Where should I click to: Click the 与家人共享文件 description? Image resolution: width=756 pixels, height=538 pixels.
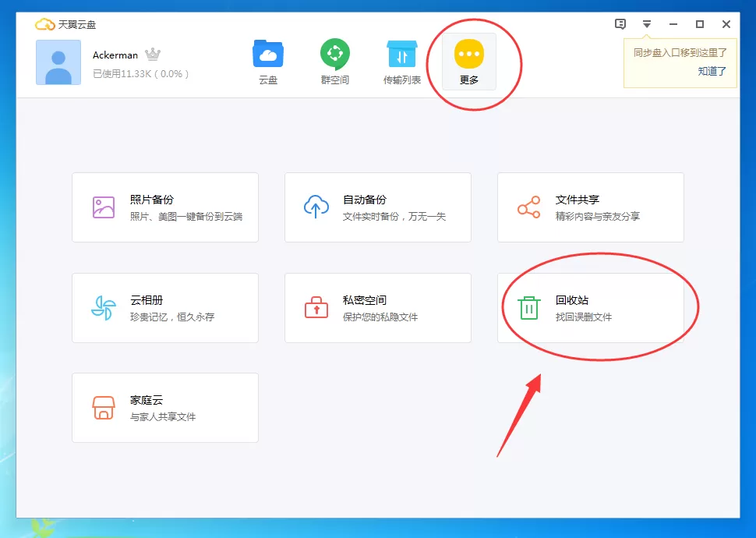coord(162,417)
